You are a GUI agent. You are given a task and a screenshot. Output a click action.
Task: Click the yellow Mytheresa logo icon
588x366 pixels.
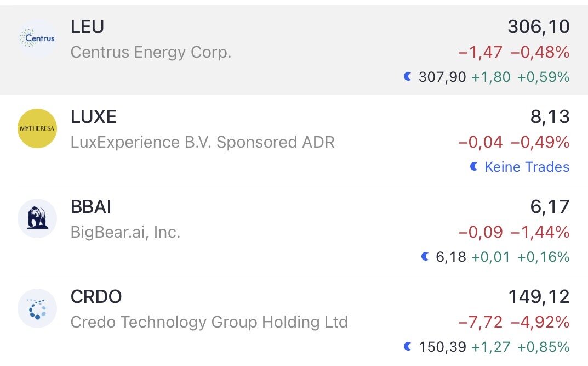coord(37,128)
